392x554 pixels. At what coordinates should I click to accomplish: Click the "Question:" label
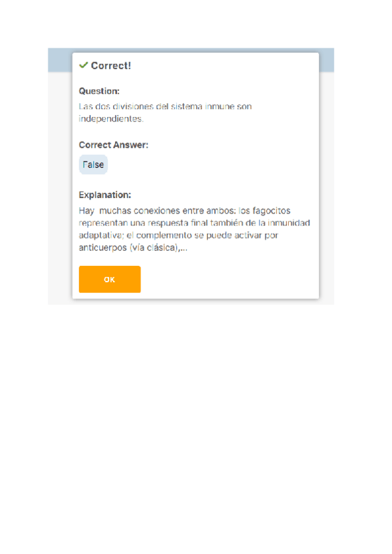pos(99,91)
